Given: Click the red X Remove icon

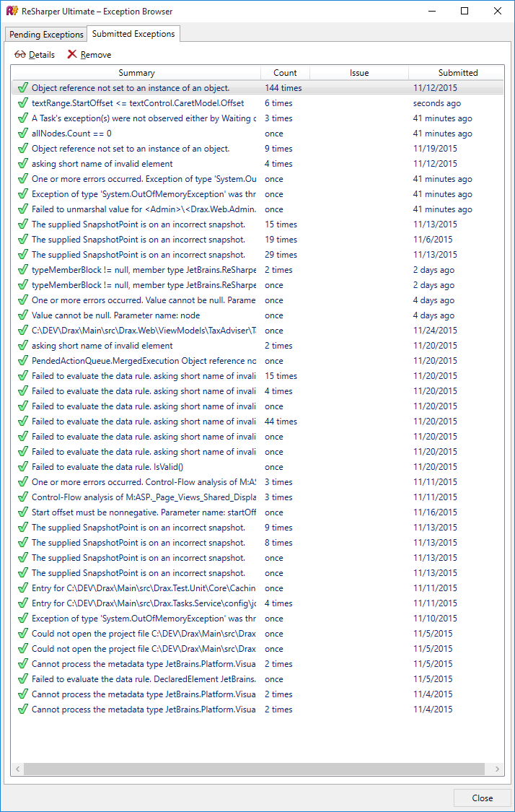Looking at the screenshot, I should pyautogui.click(x=72, y=54).
